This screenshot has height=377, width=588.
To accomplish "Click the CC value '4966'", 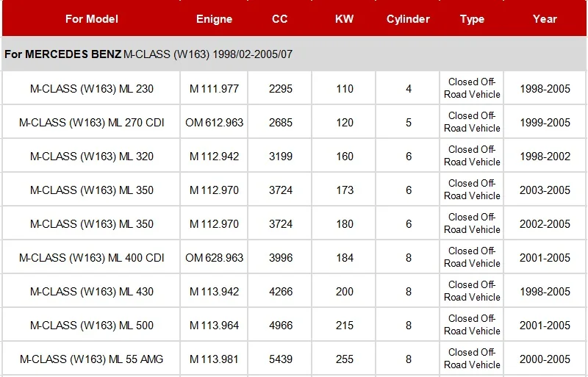I will click(x=281, y=326).
